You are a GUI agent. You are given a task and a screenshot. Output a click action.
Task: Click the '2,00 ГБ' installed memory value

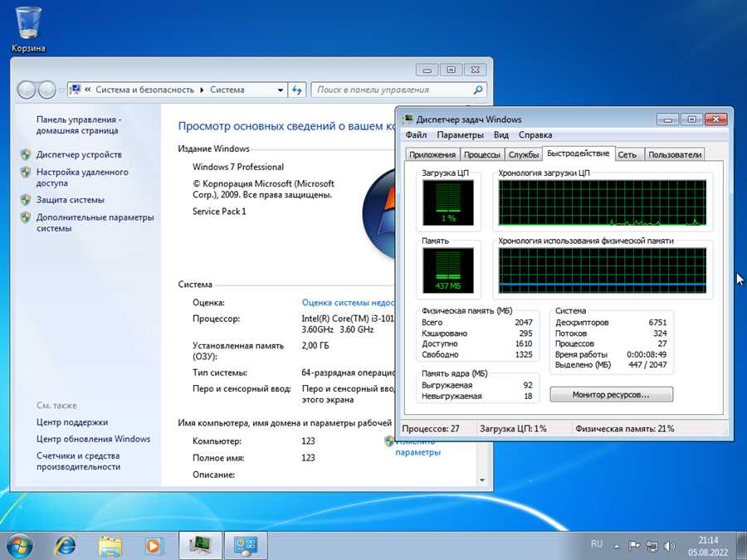click(x=315, y=345)
